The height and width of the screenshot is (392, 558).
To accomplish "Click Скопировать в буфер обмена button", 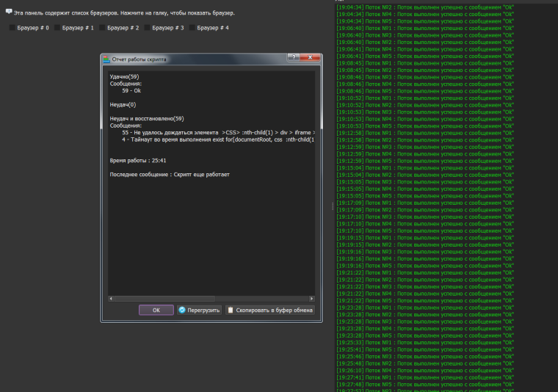I will tap(271, 310).
